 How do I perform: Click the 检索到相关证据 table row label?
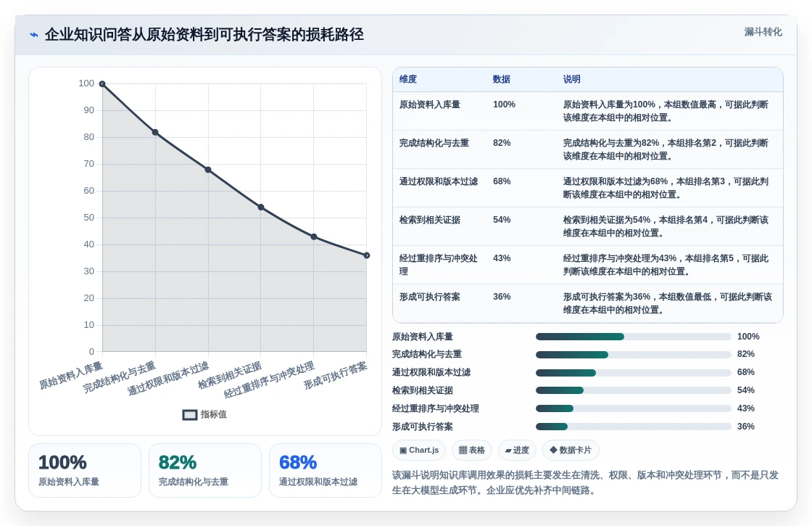coord(430,220)
